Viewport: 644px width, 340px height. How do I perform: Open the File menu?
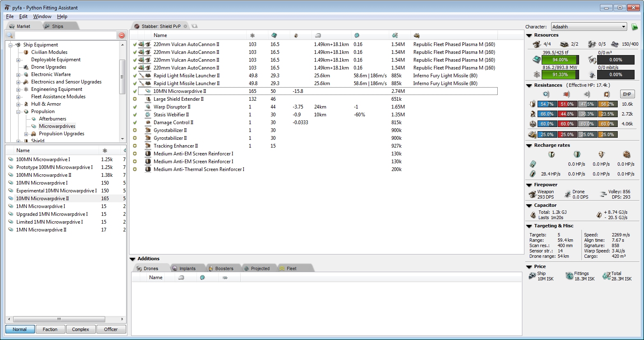point(10,16)
